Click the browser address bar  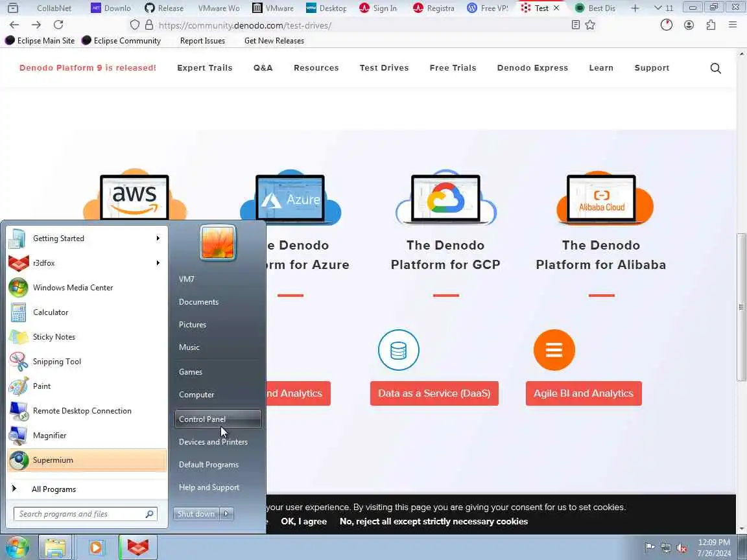click(362, 25)
